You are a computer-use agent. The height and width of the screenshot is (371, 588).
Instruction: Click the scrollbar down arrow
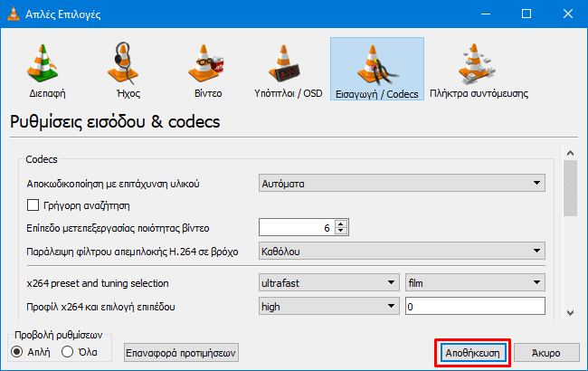point(571,313)
